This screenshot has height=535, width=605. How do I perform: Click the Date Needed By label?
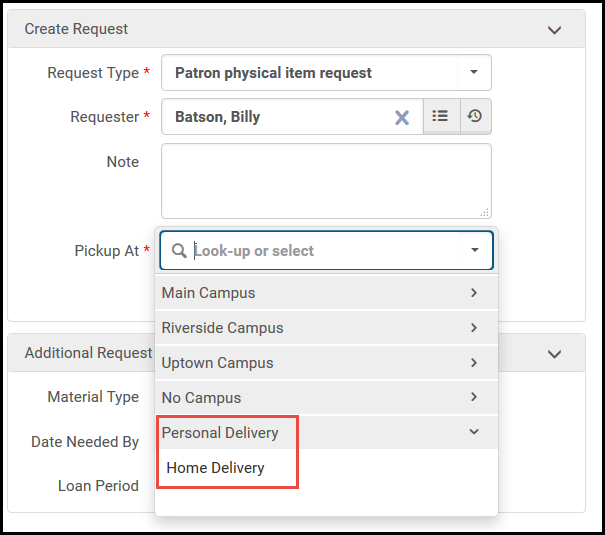tap(85, 442)
